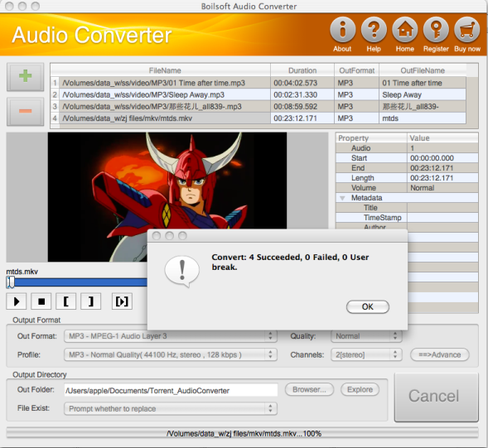Open the Channels dropdown

366,354
